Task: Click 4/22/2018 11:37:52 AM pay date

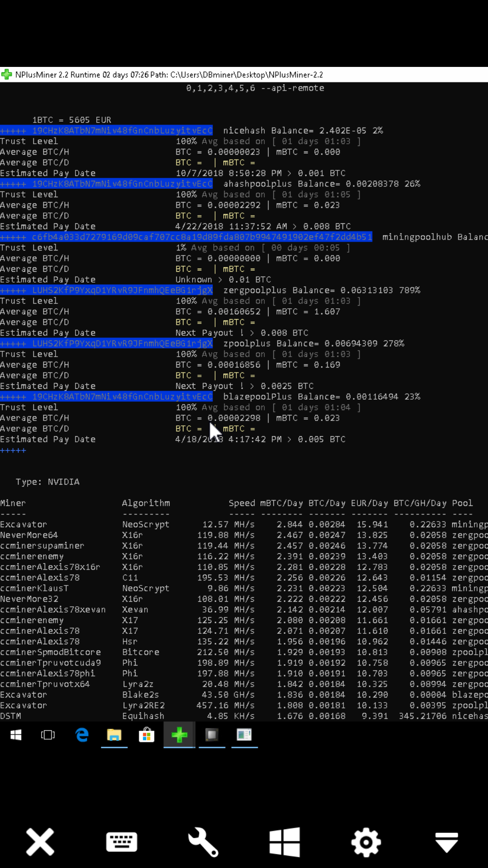Action: pos(231,226)
